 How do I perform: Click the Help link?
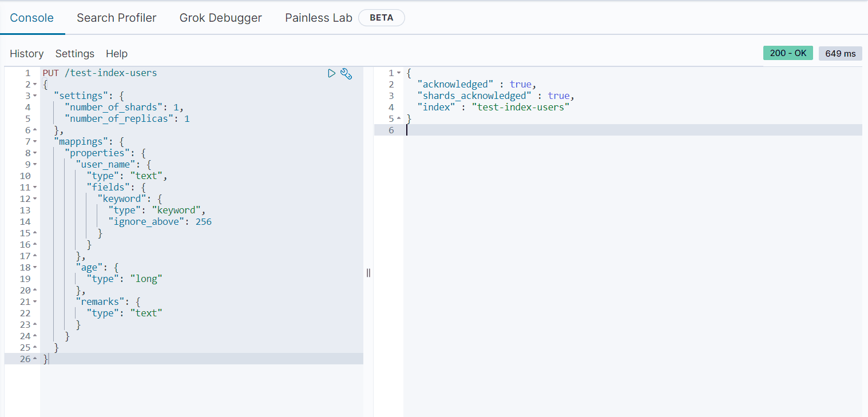click(117, 53)
